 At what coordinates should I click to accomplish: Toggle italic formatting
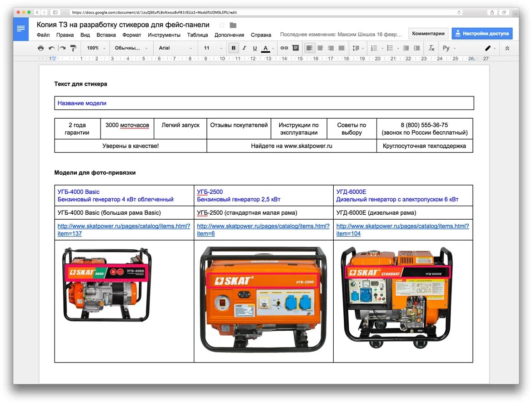click(244, 48)
